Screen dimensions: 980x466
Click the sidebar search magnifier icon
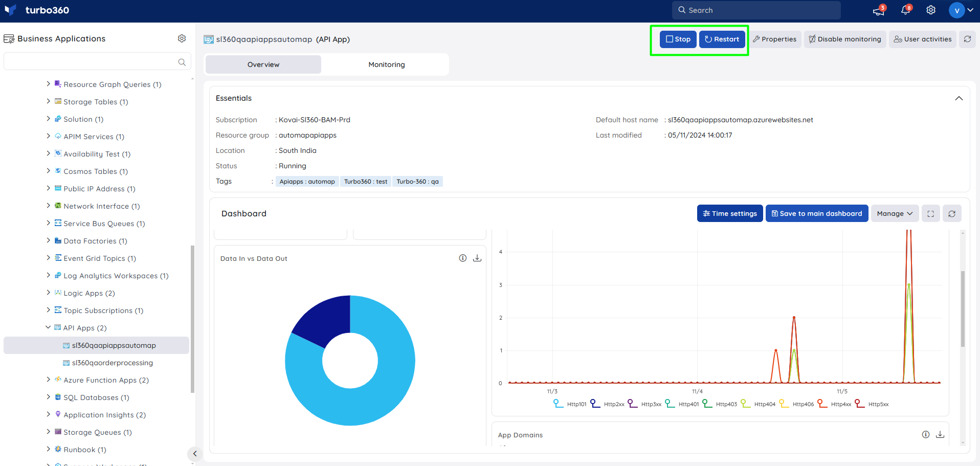182,62
